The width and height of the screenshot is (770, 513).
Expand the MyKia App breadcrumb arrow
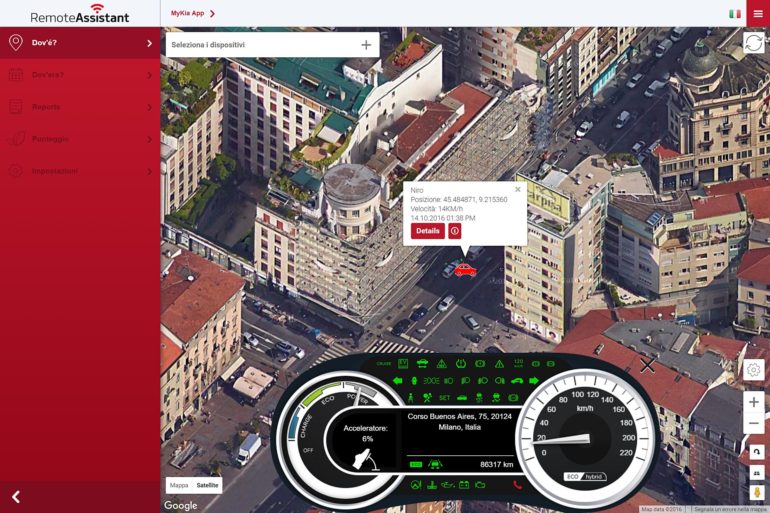click(213, 14)
